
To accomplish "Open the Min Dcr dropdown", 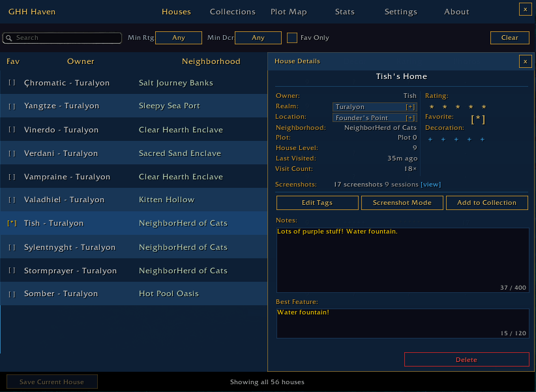I will [258, 38].
